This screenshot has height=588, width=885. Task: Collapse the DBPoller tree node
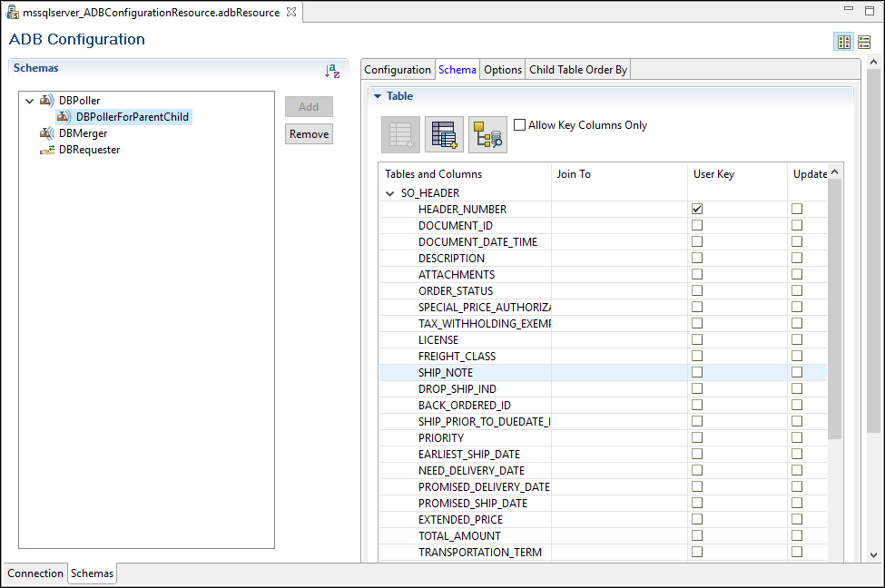pos(30,101)
